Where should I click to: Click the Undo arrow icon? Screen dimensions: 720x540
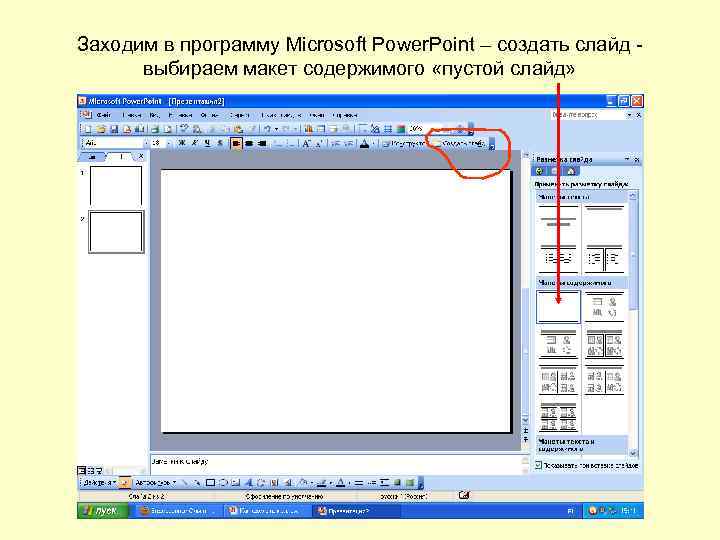(267, 129)
